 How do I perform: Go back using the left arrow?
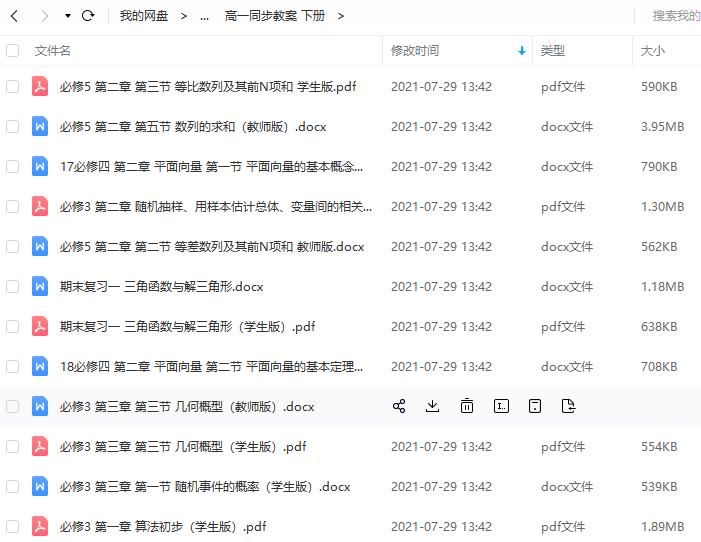pyautogui.click(x=14, y=16)
